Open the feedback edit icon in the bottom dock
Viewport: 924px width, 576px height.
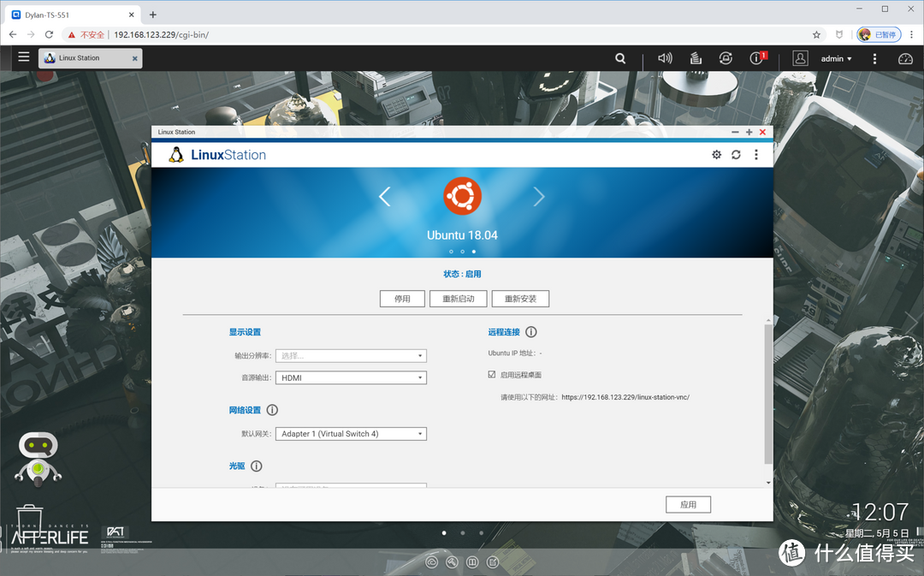493,562
